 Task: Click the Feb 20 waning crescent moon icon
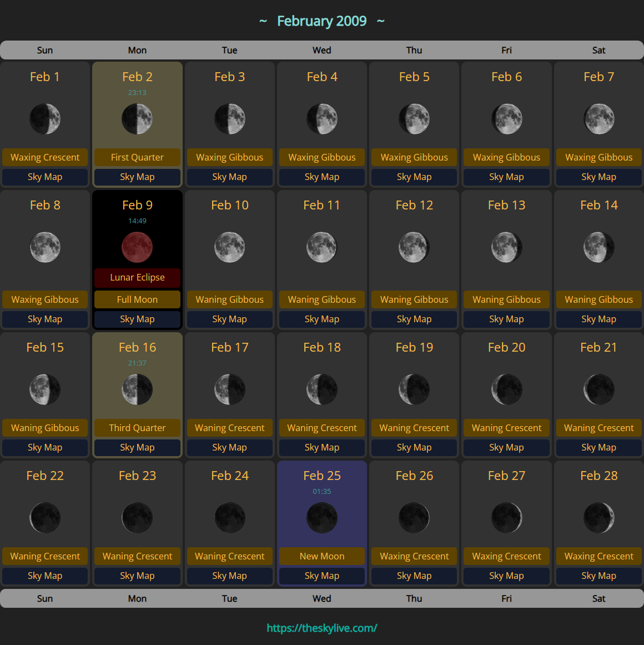pos(506,389)
